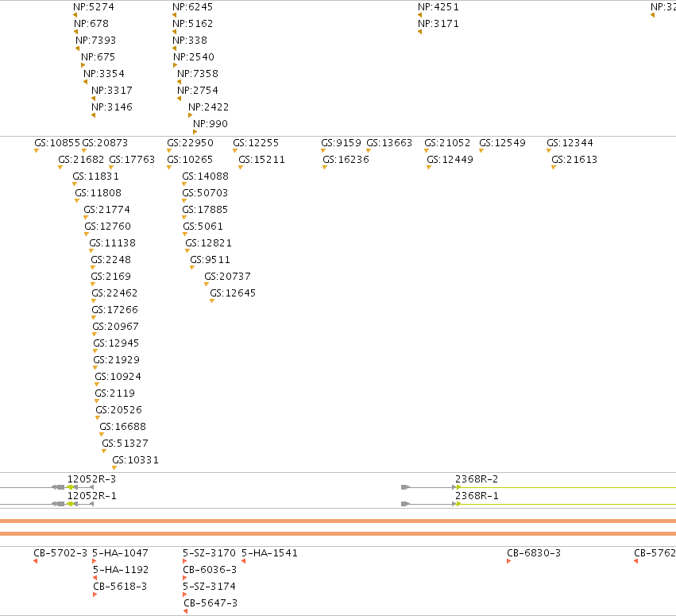676x616 pixels.
Task: Click GS:51327 label
Action: tap(125, 444)
